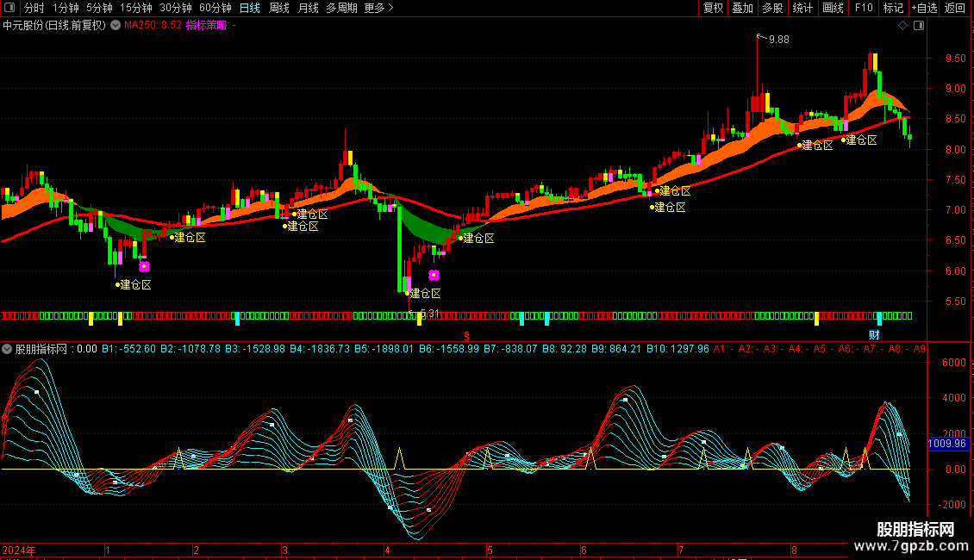Click the 1009.96 value tag on indicator axis
The width and height of the screenshot is (974, 560).
point(947,444)
